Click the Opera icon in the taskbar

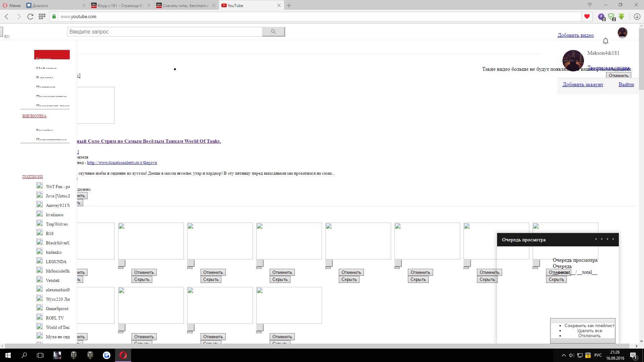tap(123, 355)
